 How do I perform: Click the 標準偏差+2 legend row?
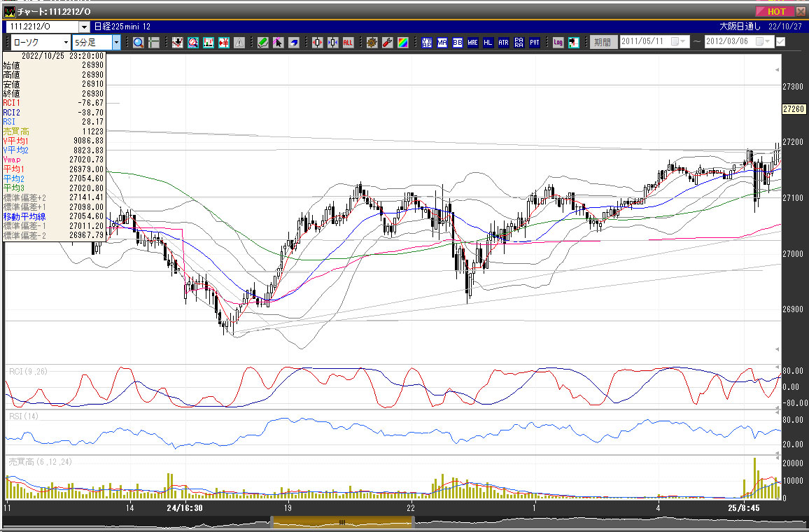coord(54,197)
